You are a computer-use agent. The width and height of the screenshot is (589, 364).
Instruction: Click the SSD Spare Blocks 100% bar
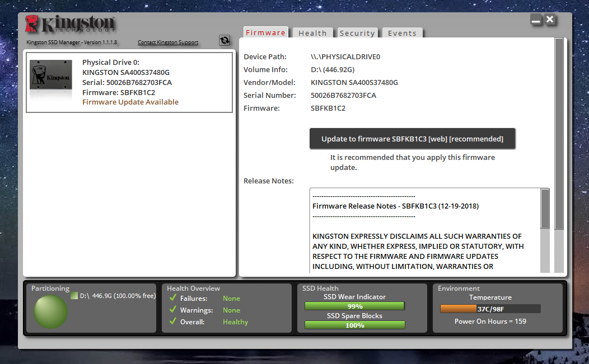coord(354,325)
